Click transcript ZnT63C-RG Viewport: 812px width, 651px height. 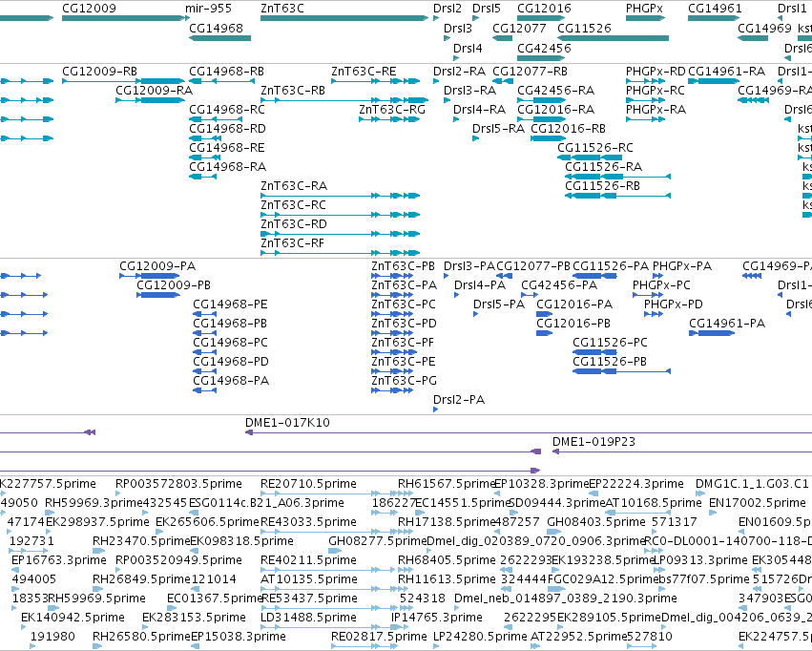392,109
